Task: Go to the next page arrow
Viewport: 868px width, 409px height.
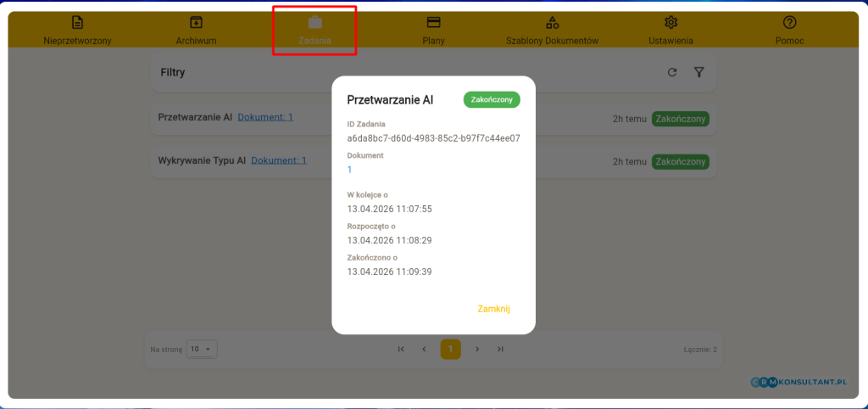Action: (x=477, y=349)
